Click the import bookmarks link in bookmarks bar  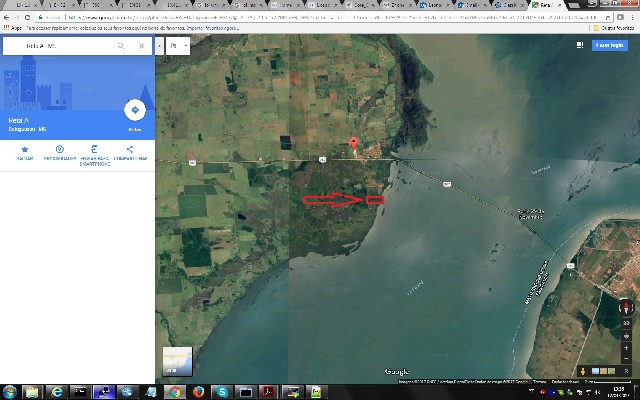click(212, 28)
